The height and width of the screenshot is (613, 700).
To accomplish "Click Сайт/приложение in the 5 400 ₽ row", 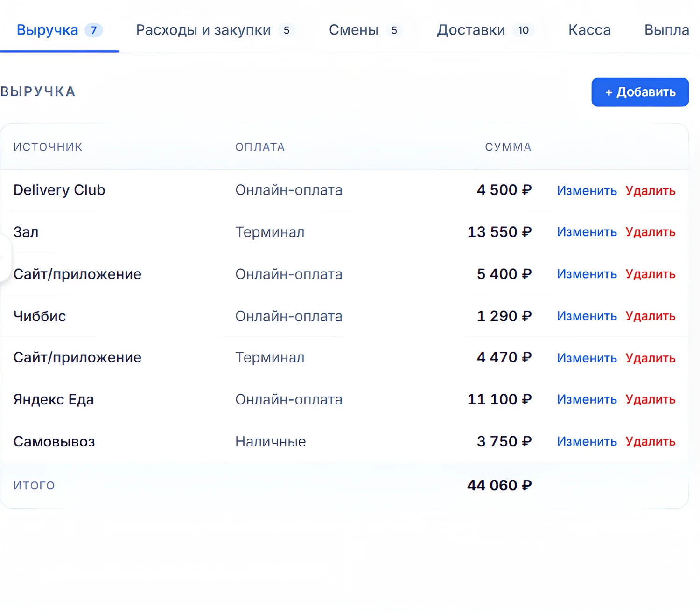I will click(x=77, y=274).
